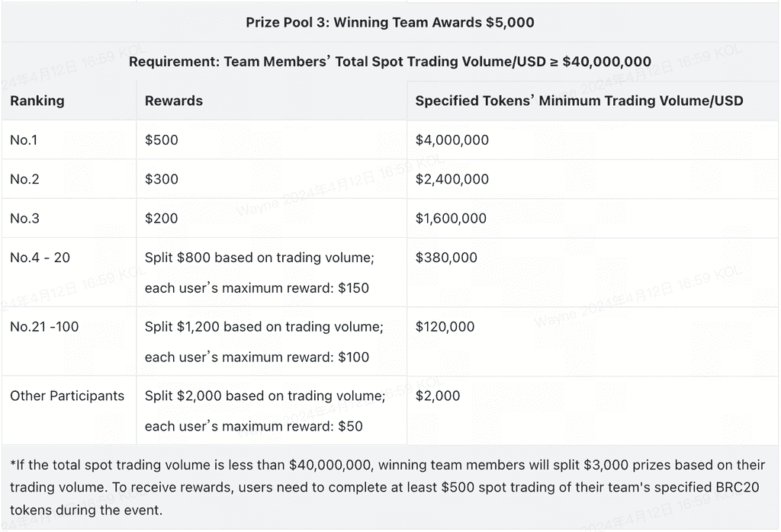Click the Split $800 rewards text
Viewport: 781px width, 532px height.
click(x=259, y=258)
